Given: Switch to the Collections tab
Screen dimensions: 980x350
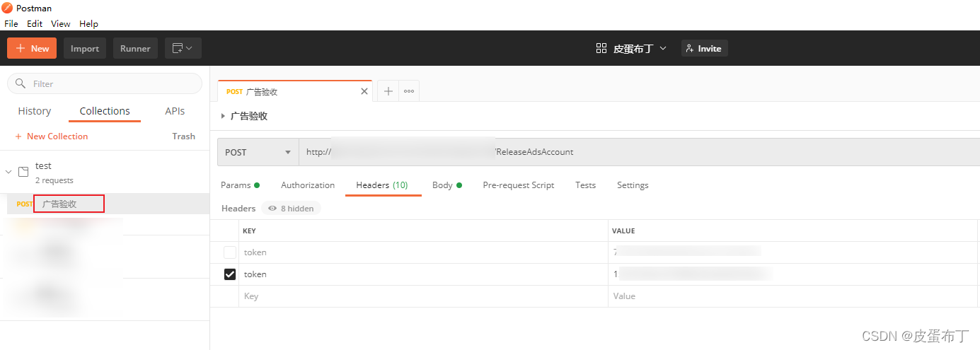Looking at the screenshot, I should click(x=105, y=111).
